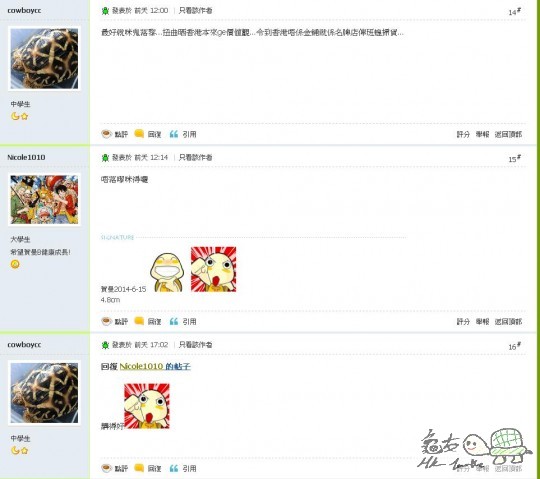This screenshot has height=479, width=540.
Task: Click the quote marks icon in post 14
Action: coord(174,134)
